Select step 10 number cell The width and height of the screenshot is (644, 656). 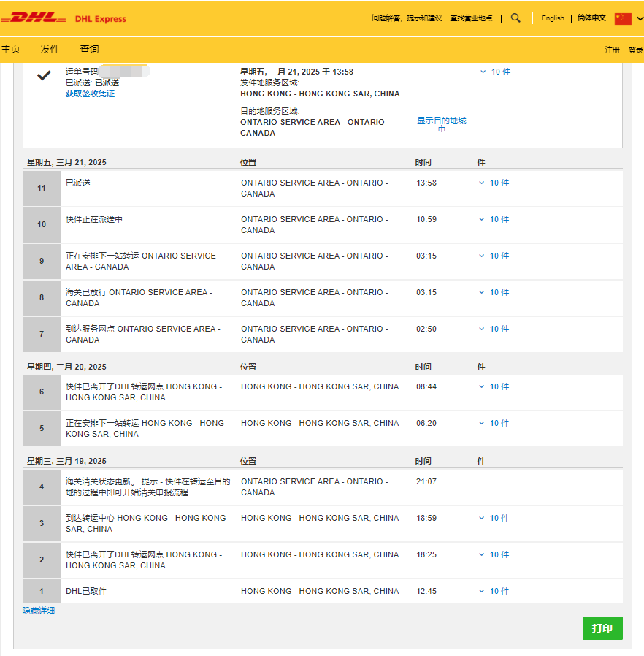point(42,225)
